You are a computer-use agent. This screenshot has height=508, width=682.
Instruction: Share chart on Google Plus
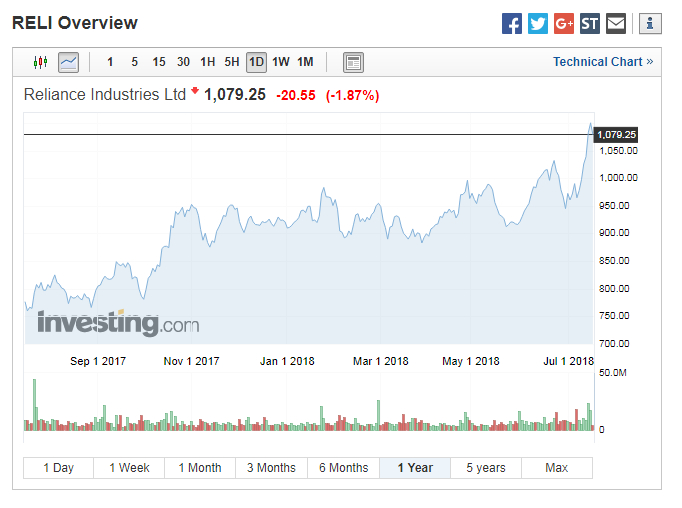[x=564, y=23]
